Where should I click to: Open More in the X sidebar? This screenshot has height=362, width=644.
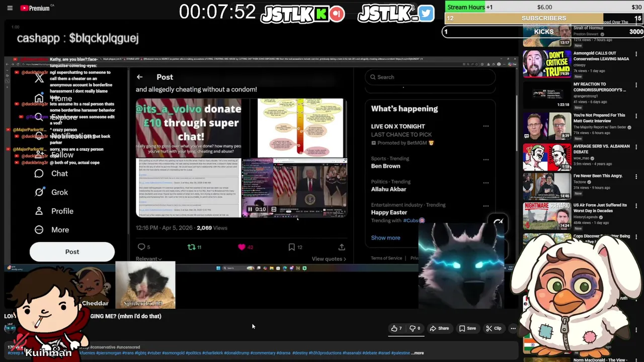tap(51, 230)
